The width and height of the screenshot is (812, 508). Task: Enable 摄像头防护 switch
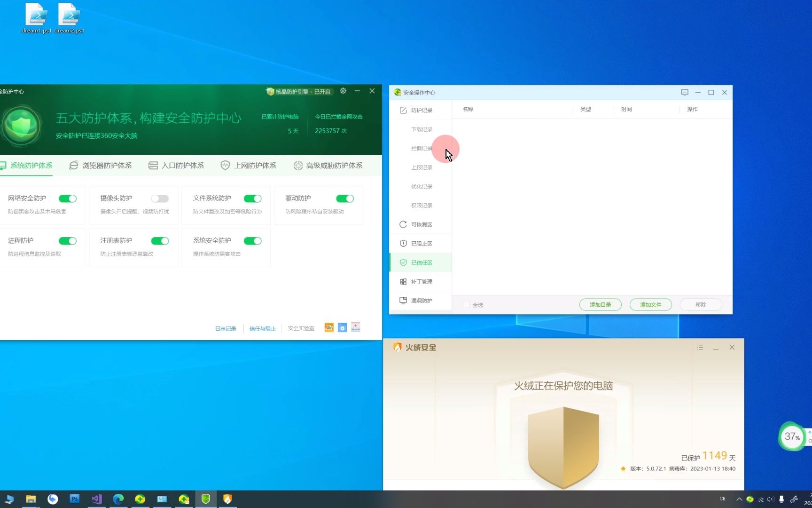[x=160, y=198]
